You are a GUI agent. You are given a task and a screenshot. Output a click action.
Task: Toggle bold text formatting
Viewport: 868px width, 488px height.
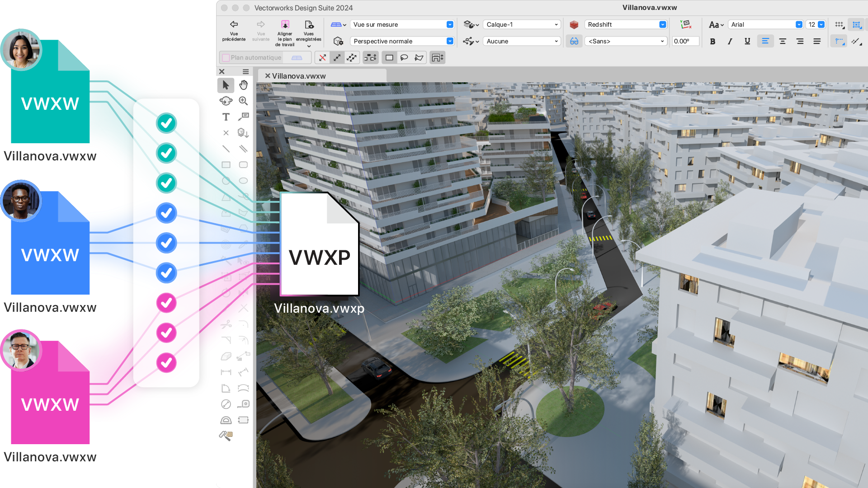pos(712,41)
